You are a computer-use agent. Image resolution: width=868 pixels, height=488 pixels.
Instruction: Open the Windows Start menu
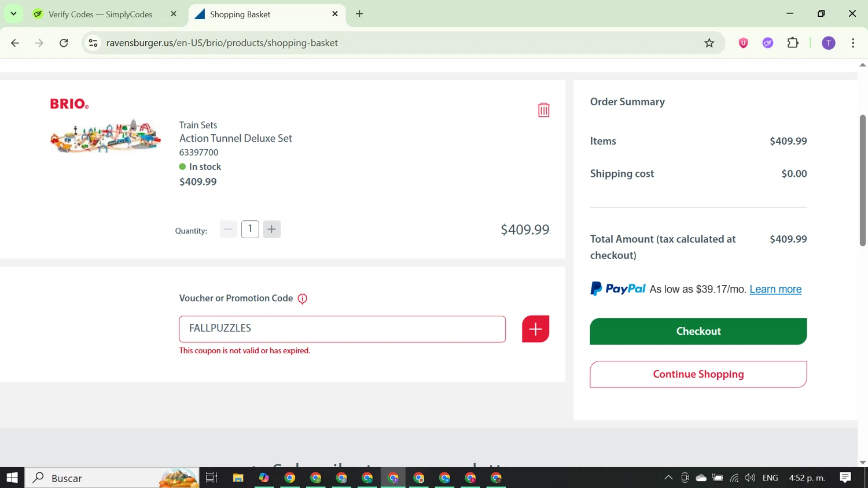(x=12, y=478)
